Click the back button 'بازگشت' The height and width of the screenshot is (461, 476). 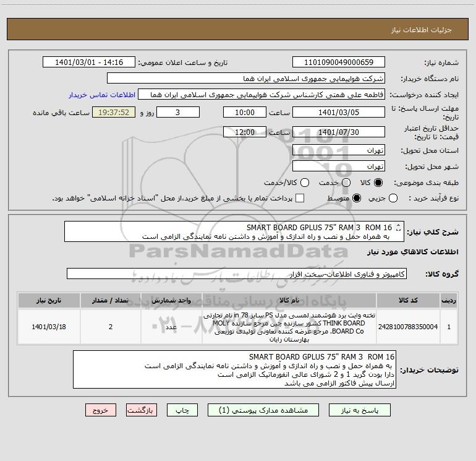click(x=142, y=410)
